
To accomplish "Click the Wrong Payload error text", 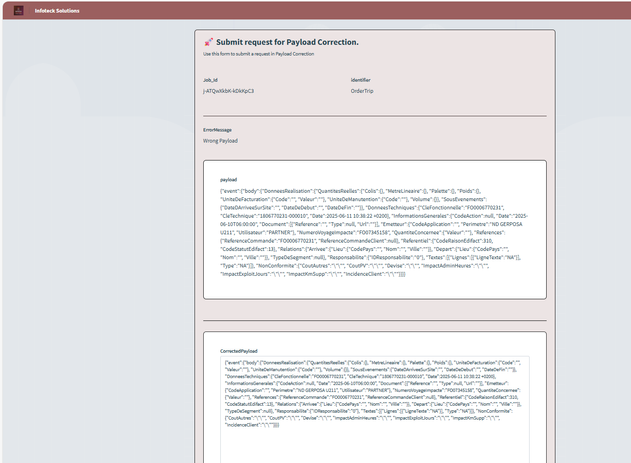I will [x=220, y=141].
